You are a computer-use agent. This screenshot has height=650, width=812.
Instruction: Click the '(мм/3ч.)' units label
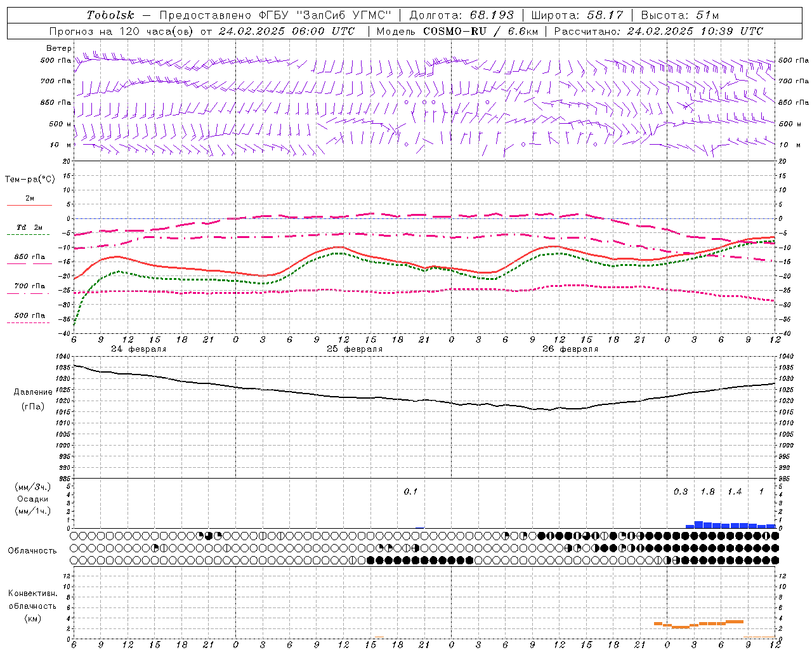coord(32,487)
